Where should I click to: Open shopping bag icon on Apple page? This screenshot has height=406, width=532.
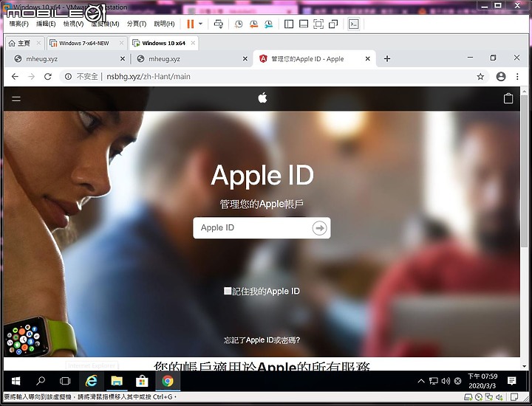508,98
